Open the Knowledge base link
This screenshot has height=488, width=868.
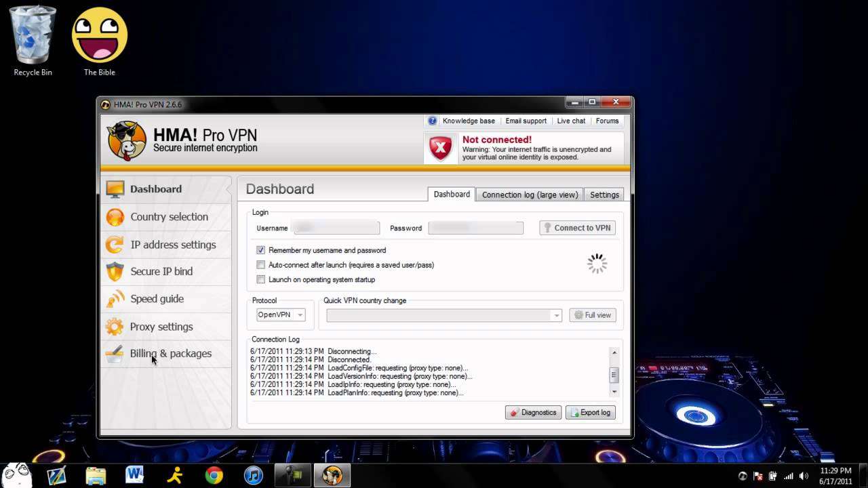pyautogui.click(x=469, y=121)
